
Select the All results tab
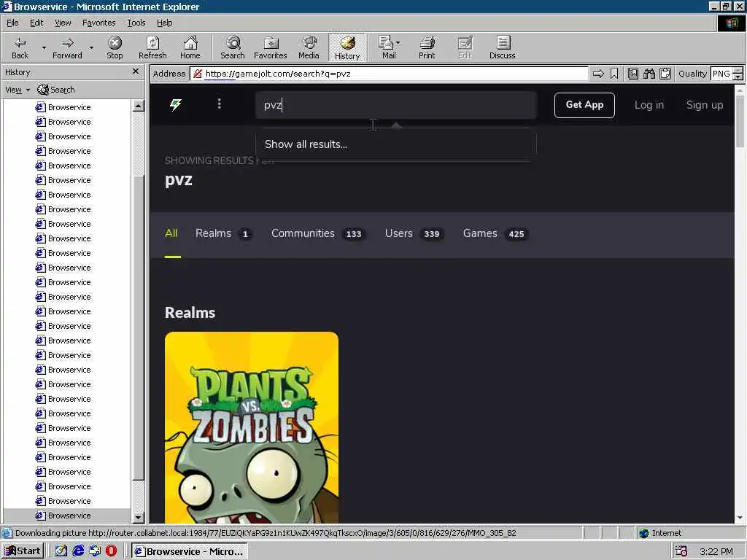click(x=171, y=233)
